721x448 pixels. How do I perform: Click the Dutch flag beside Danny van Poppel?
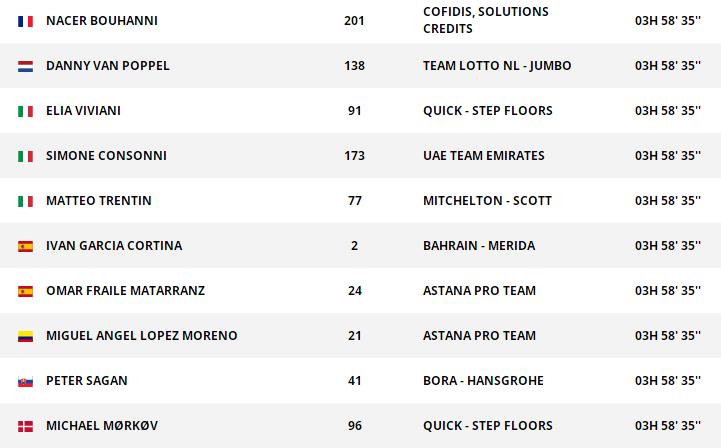coord(25,66)
